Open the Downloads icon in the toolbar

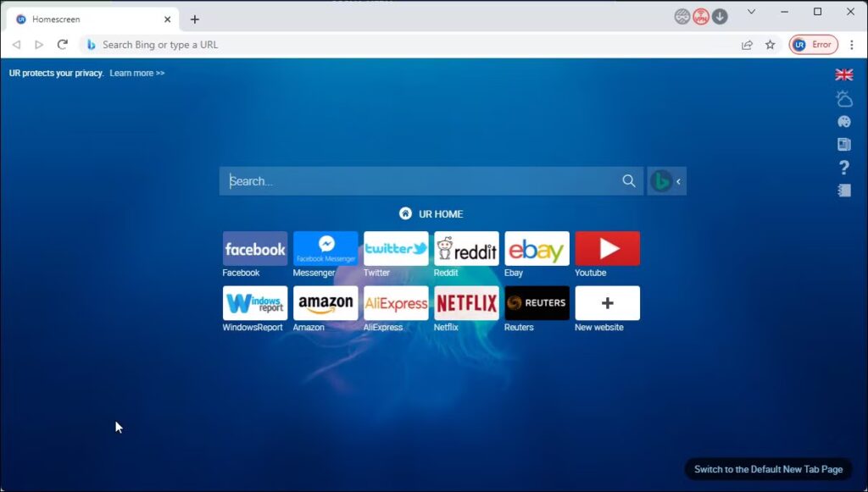720,16
